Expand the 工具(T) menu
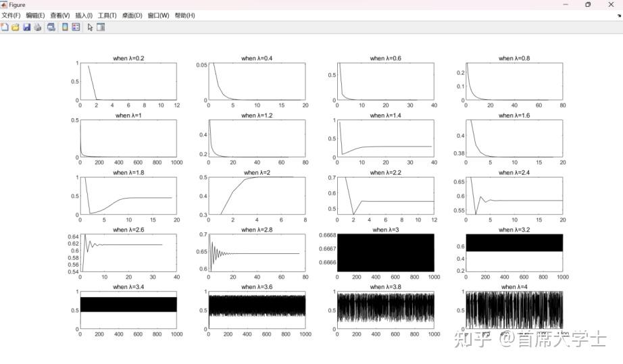Viewport: 623px width, 364px height. pos(107,16)
